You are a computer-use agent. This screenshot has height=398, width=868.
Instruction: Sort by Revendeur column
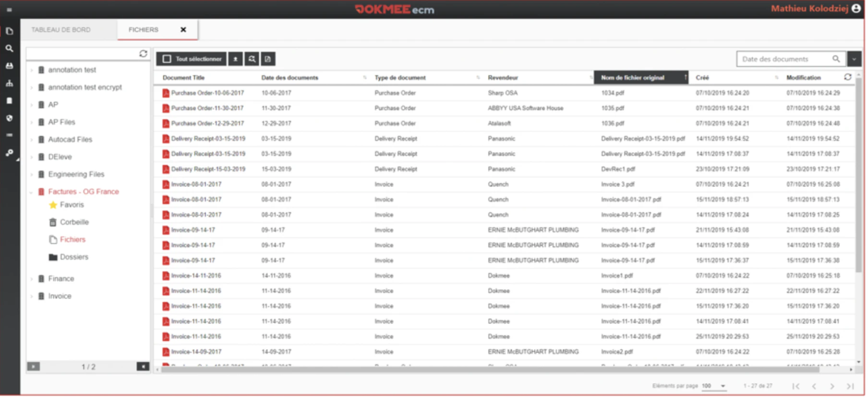(503, 78)
